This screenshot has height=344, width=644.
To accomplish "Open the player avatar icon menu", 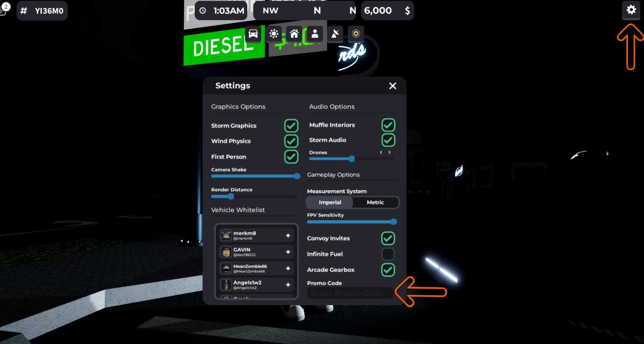I will tap(315, 34).
